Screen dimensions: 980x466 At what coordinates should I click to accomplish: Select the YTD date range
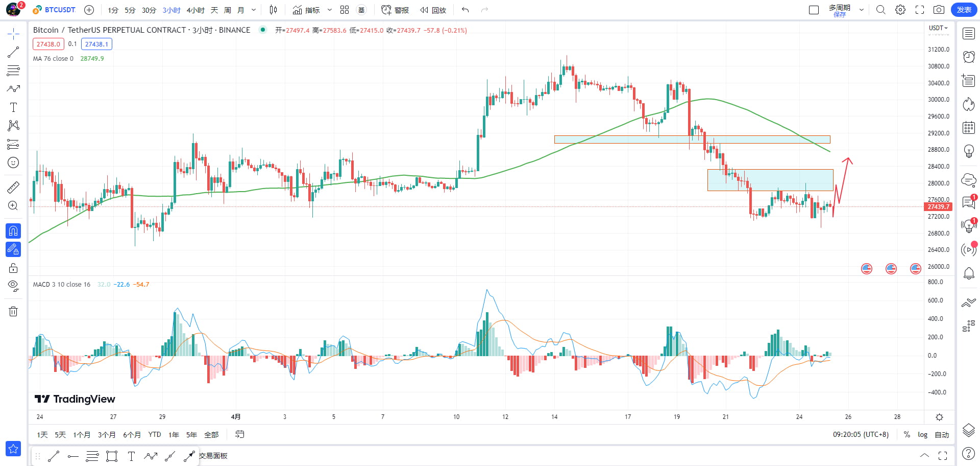pyautogui.click(x=155, y=435)
